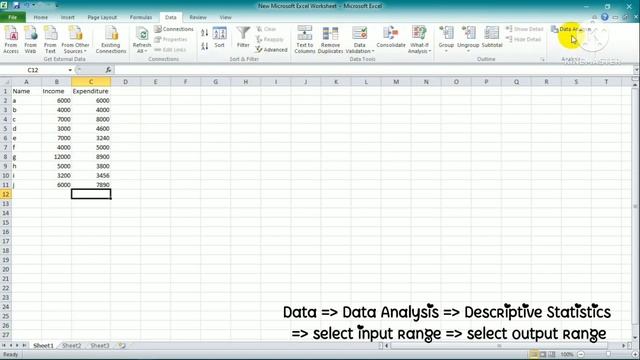Click the Group outline button
Viewport: 640px width, 360px height.
[x=446, y=39]
